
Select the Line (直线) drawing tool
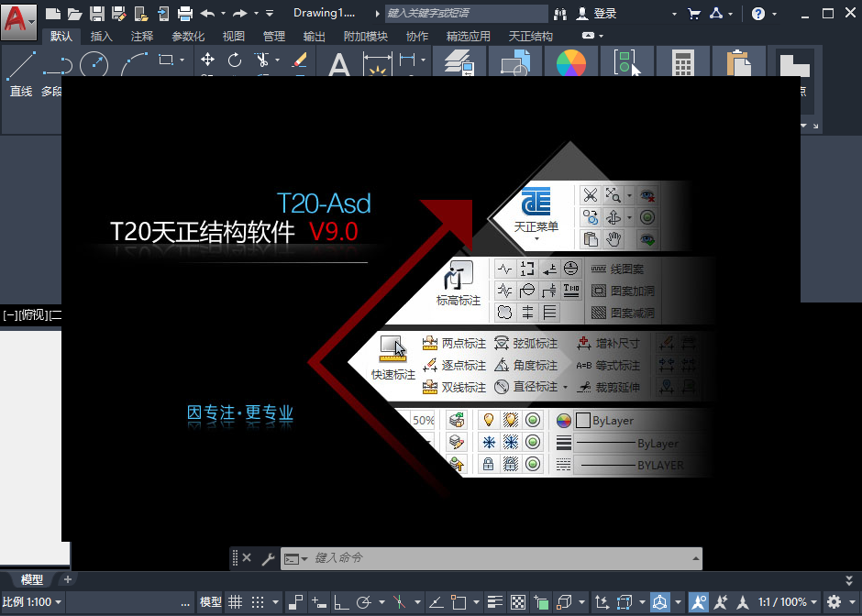(21, 71)
